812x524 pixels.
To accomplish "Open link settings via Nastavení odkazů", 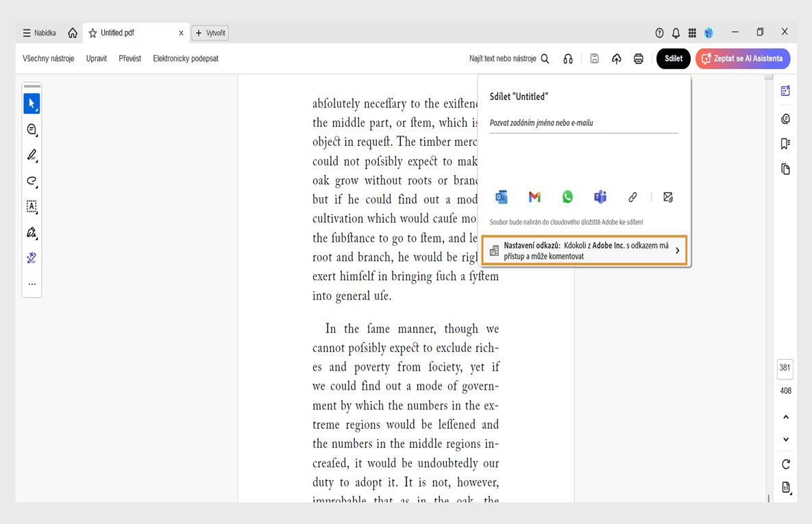I will coord(585,250).
